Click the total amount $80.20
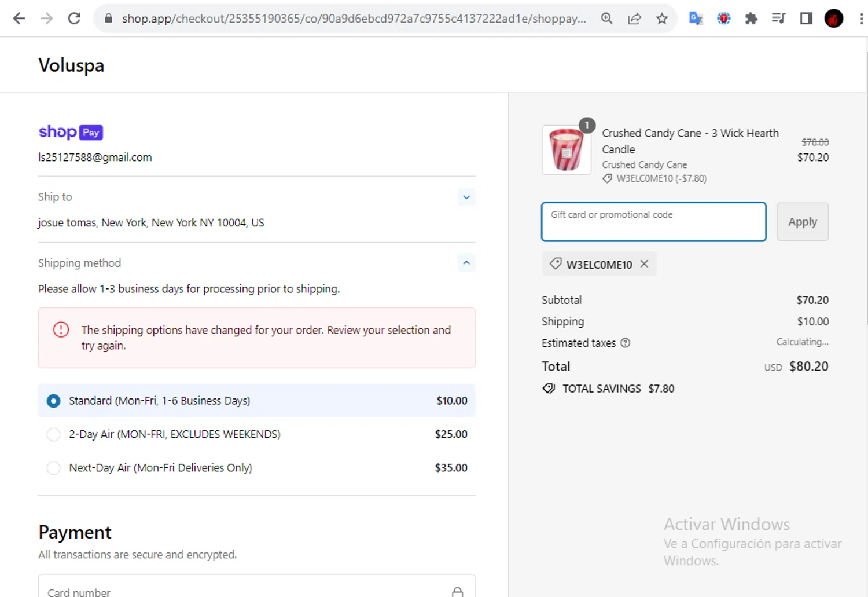The image size is (868, 597). pos(809,367)
